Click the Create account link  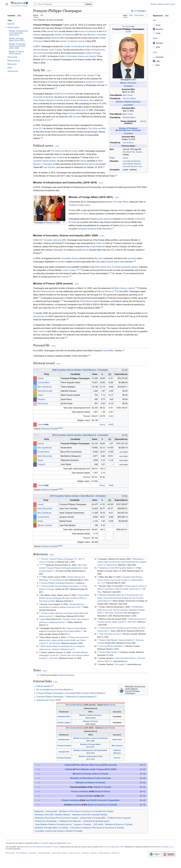click(x=163, y=4)
